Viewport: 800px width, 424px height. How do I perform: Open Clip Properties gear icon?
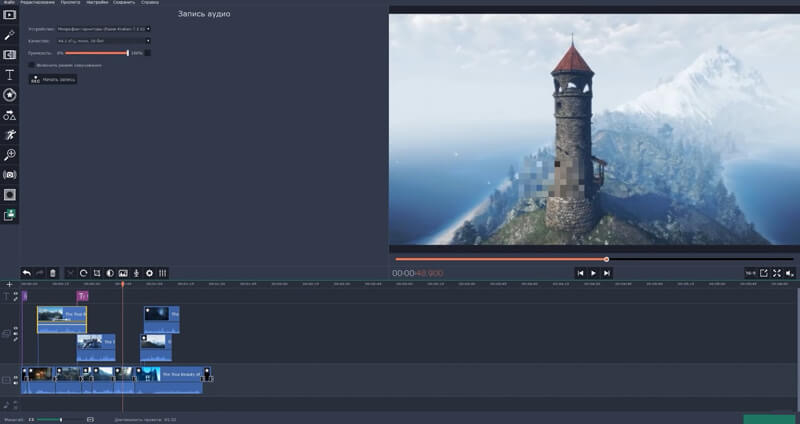tap(149, 273)
